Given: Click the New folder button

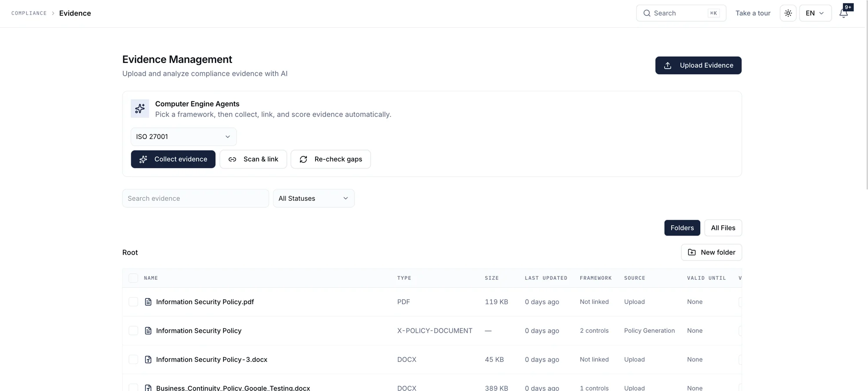Looking at the screenshot, I should pyautogui.click(x=711, y=252).
